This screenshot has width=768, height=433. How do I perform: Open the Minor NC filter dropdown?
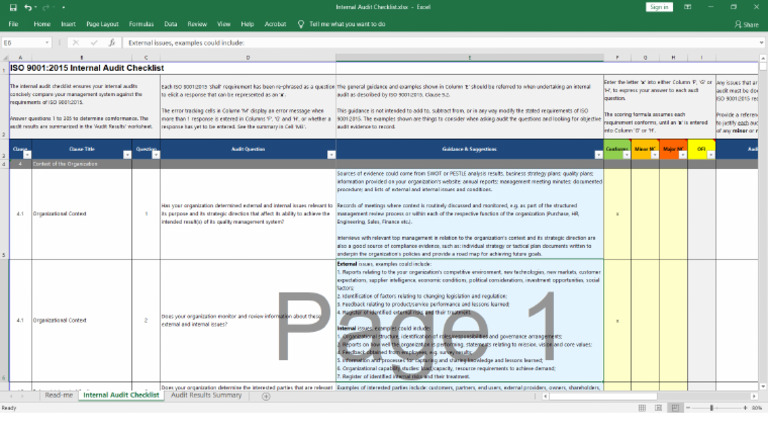pyautogui.click(x=654, y=155)
